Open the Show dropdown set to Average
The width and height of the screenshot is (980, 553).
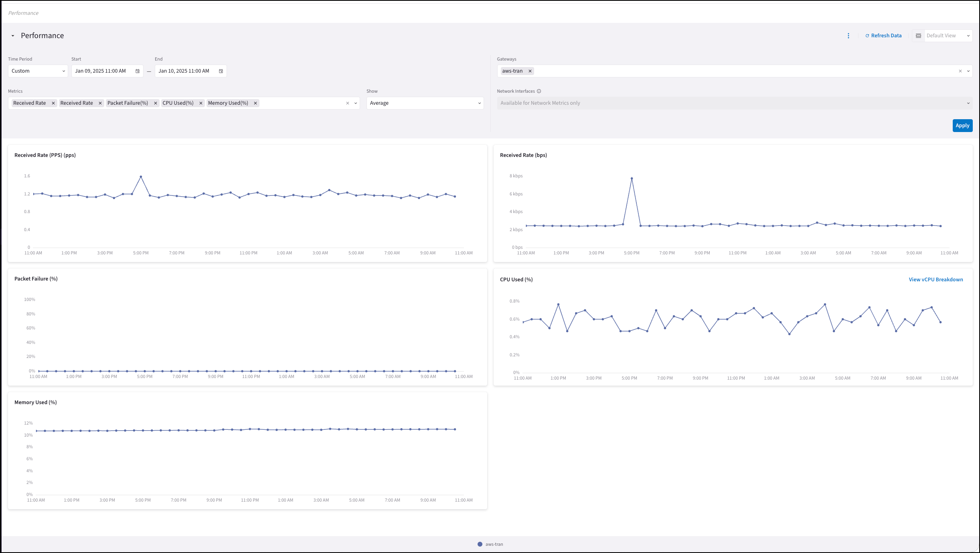(425, 103)
